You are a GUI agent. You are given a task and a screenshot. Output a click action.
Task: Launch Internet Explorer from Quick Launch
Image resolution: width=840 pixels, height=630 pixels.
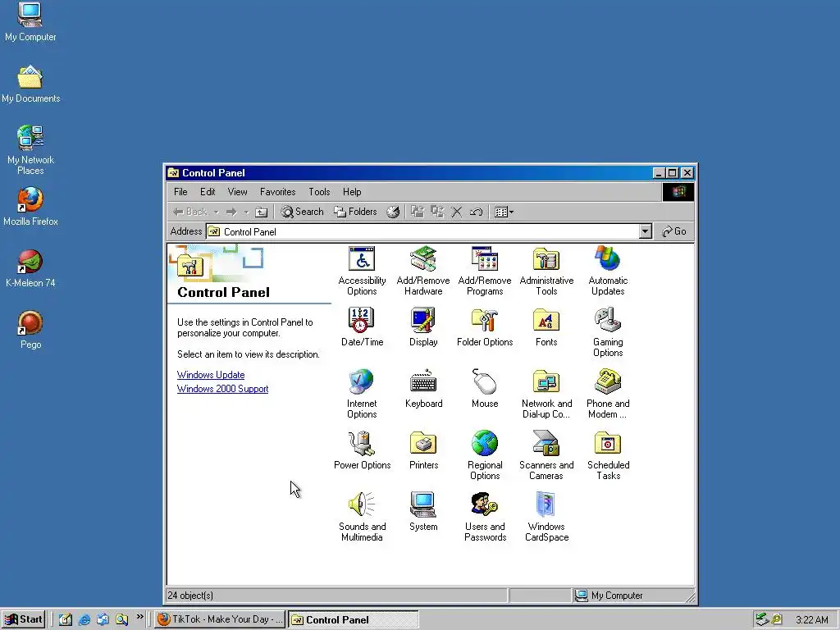click(x=84, y=619)
